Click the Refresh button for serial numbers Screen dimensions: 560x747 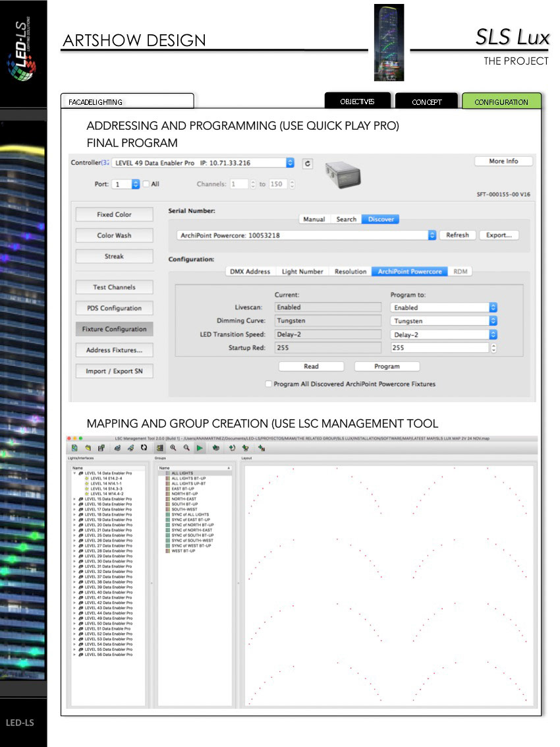[x=457, y=235]
